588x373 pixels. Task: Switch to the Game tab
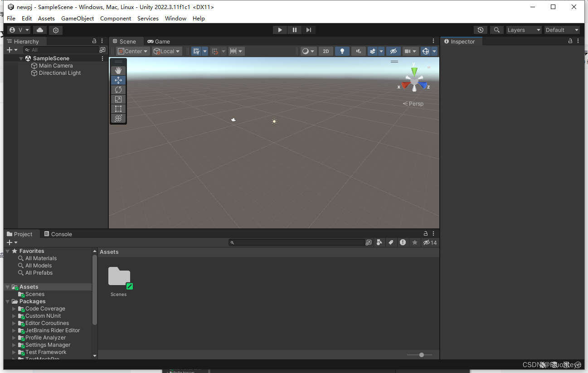click(x=159, y=41)
